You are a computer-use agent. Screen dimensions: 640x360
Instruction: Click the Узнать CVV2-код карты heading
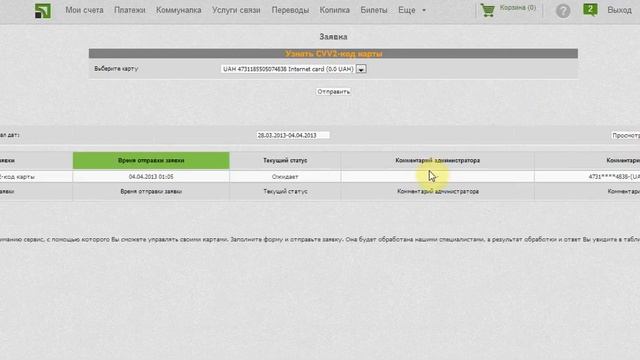(x=333, y=53)
